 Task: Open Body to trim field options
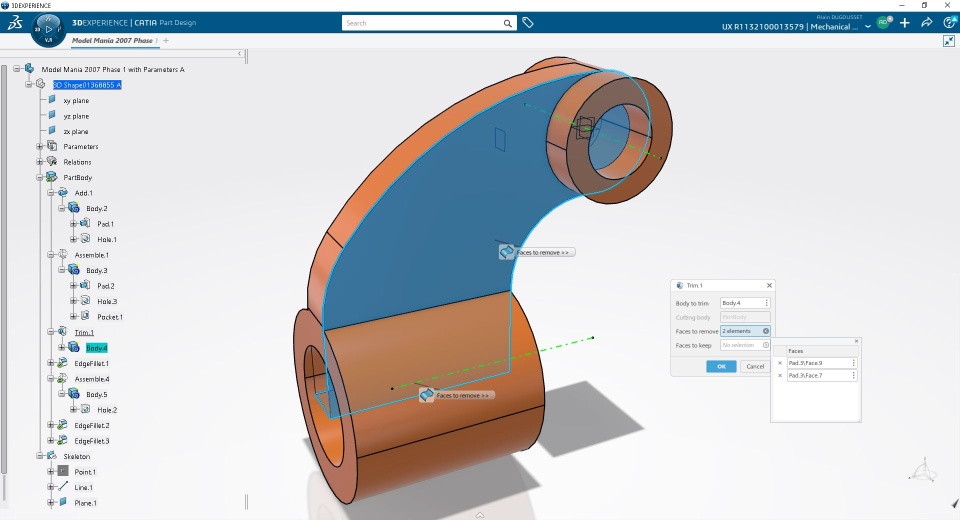coord(767,303)
